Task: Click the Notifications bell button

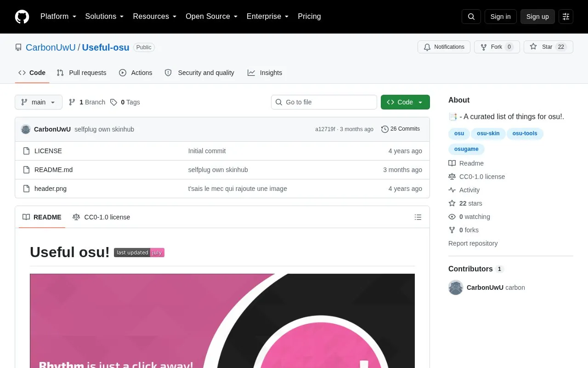Action: [444, 47]
